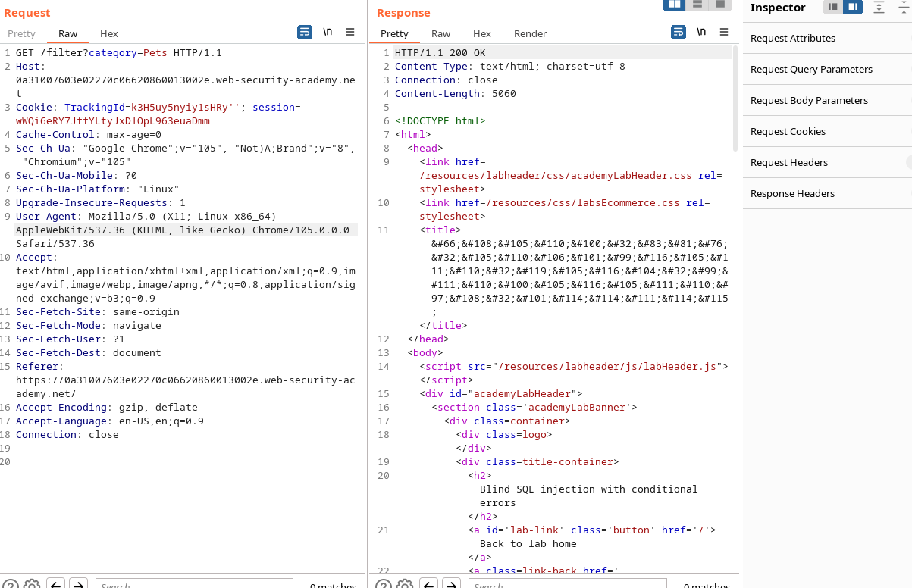Click the Sec-Fetch-Mode: navigate header
Image resolution: width=912 pixels, height=588 pixels.
point(89,326)
